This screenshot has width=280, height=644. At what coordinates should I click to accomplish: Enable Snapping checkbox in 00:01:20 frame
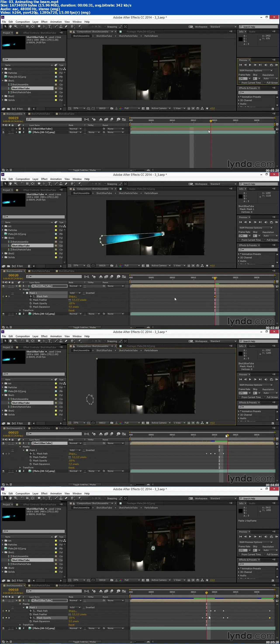pyautogui.click(x=105, y=27)
